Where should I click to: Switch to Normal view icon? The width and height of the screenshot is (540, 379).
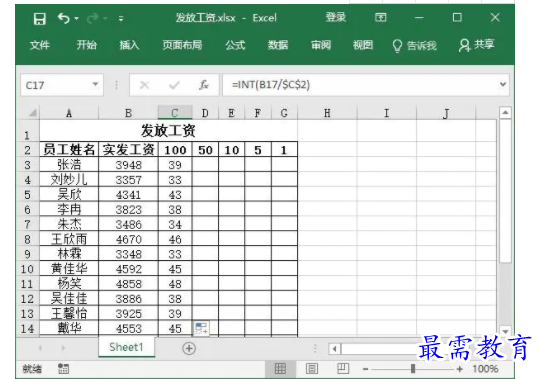click(280, 369)
